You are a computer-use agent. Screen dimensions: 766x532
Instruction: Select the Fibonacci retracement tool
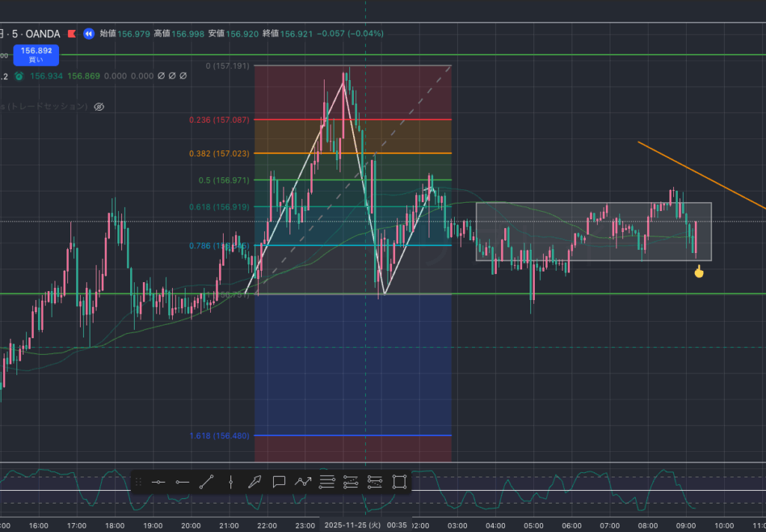pos(327,482)
